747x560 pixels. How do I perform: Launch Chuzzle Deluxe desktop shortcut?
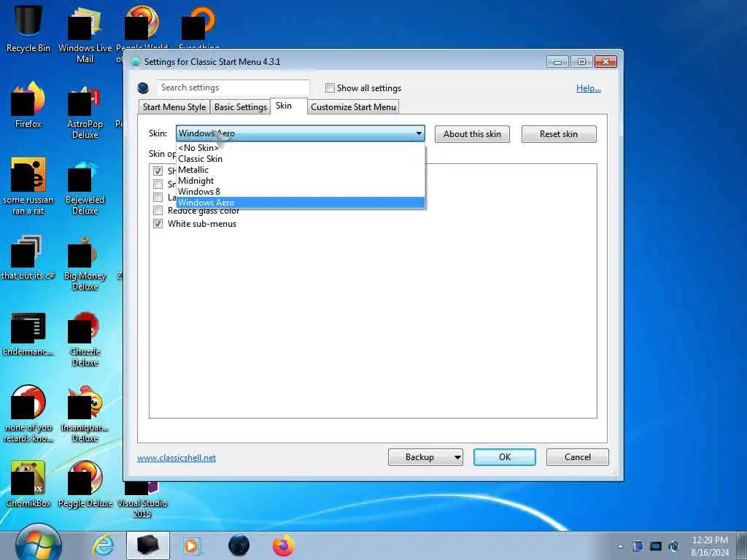point(85,339)
